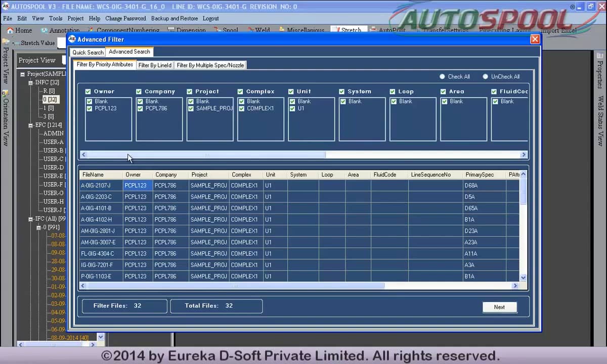Collapse the EFC [1214] tree node
The image size is (607, 364).
(x=31, y=125)
